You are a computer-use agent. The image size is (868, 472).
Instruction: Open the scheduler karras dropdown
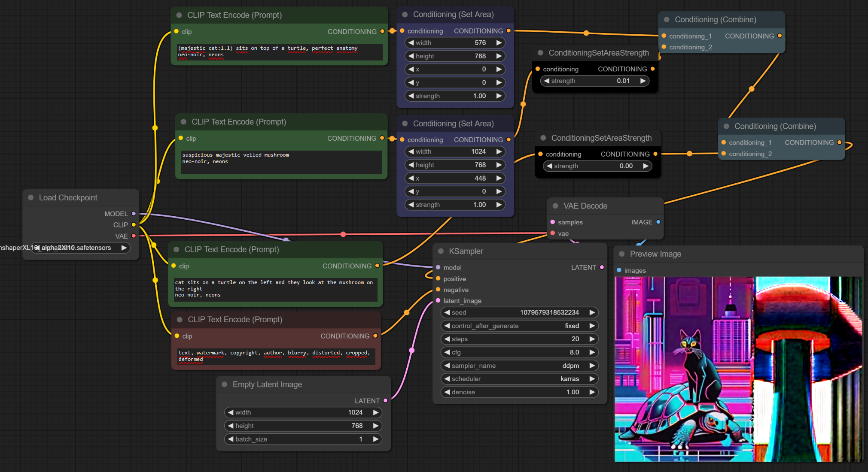pyautogui.click(x=520, y=379)
